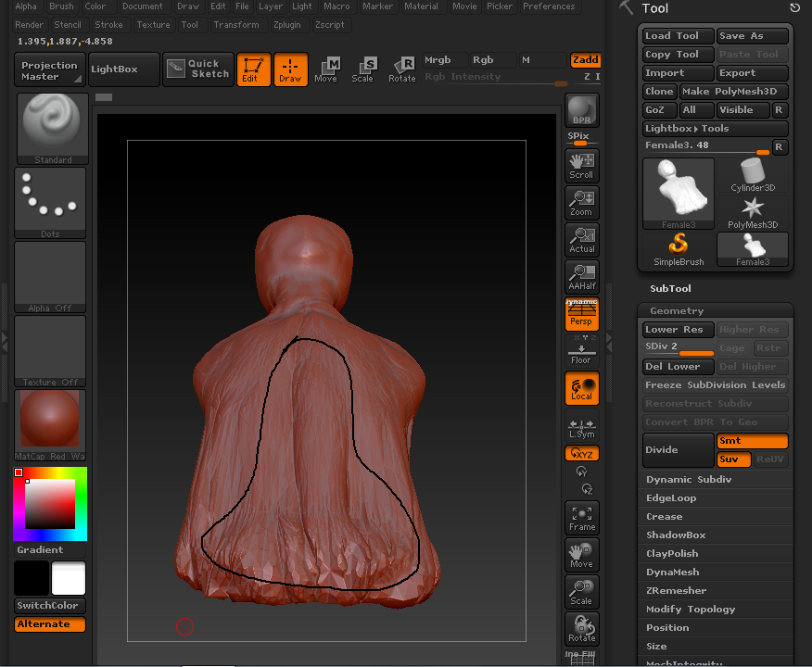This screenshot has width=812, height=667.
Task: Select the Scale transform icon in top shelf
Action: (362, 69)
